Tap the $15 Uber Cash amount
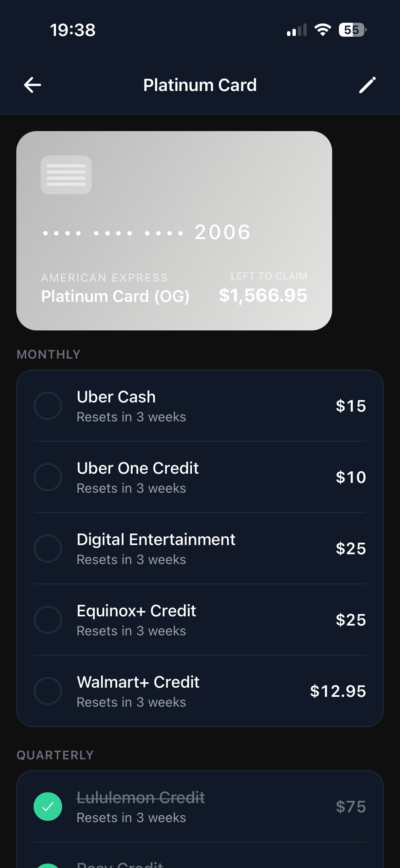Image resolution: width=400 pixels, height=868 pixels. (x=351, y=406)
